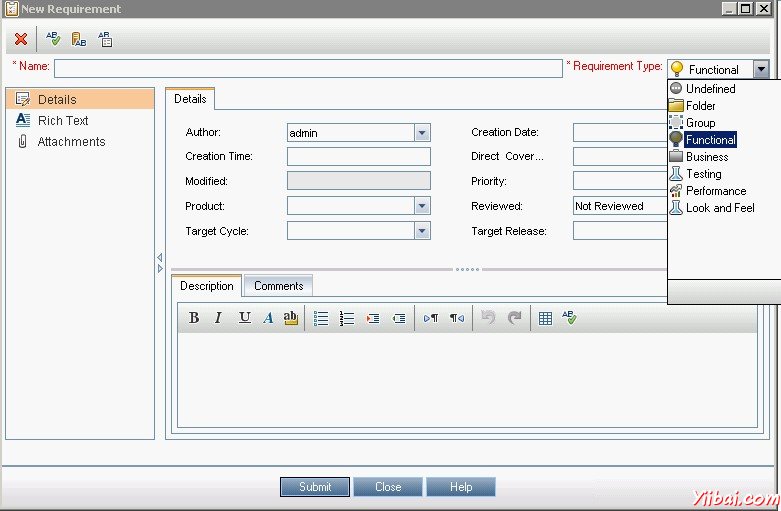Switch to the Comments tab
Image resolution: width=781 pixels, height=511 pixels.
pyautogui.click(x=278, y=286)
